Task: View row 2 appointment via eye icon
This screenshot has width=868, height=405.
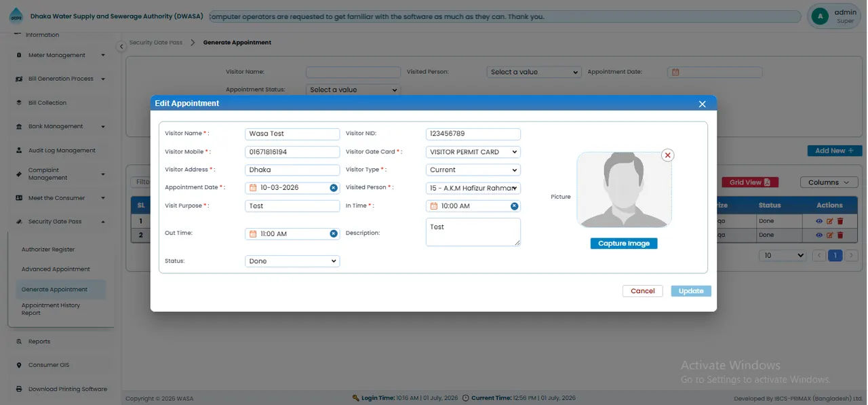Action: click(819, 235)
